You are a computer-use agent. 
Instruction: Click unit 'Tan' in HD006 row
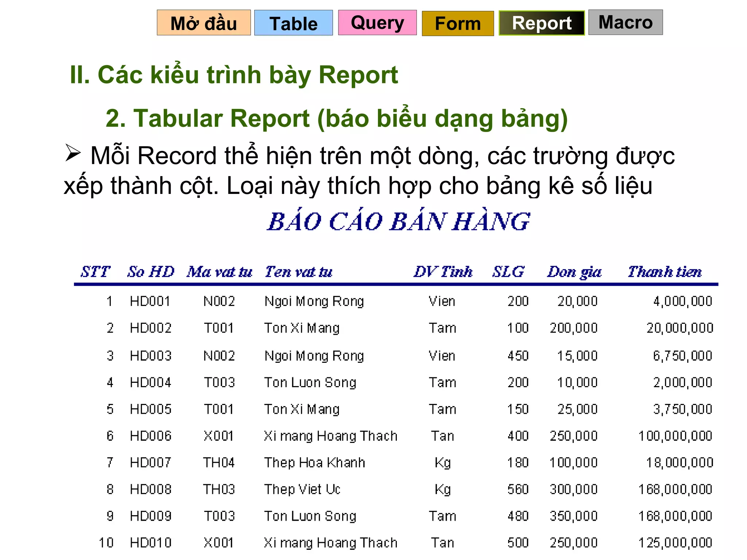[x=442, y=436]
